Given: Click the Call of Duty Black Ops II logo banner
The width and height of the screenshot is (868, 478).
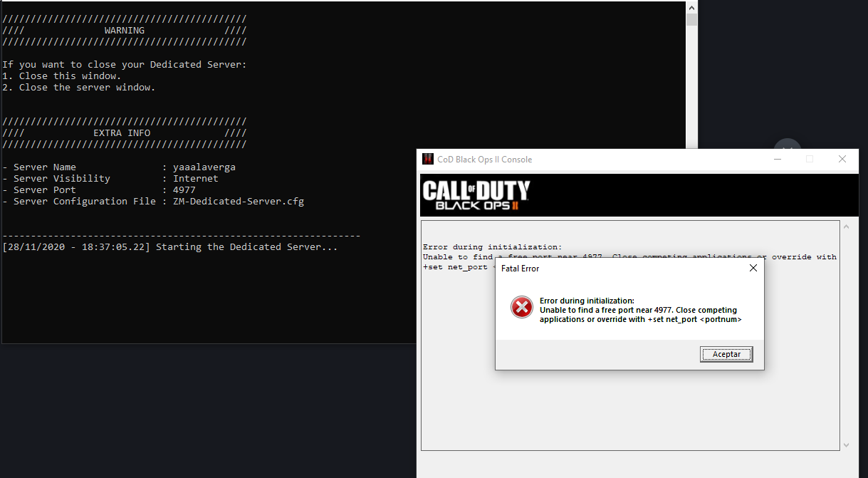Looking at the screenshot, I should [639, 195].
